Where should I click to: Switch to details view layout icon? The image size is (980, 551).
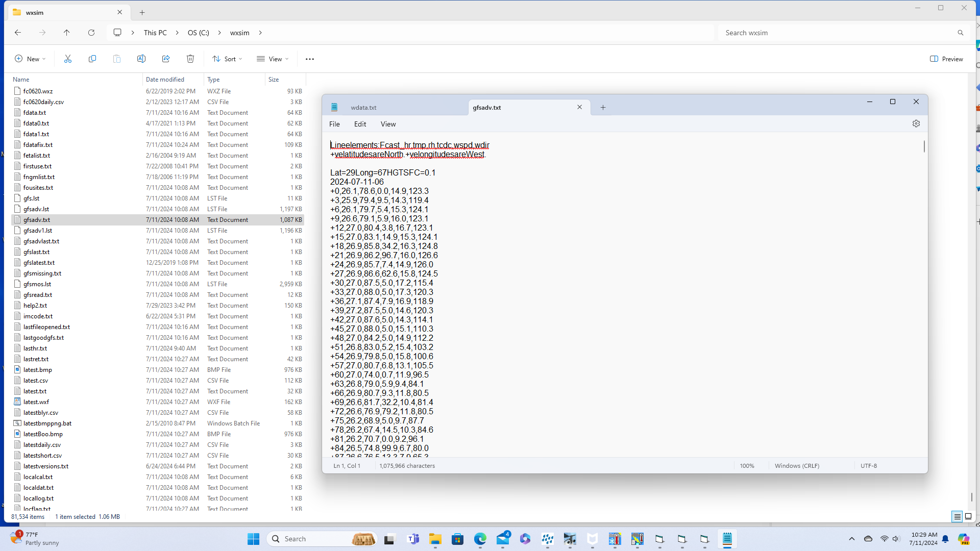tap(958, 517)
